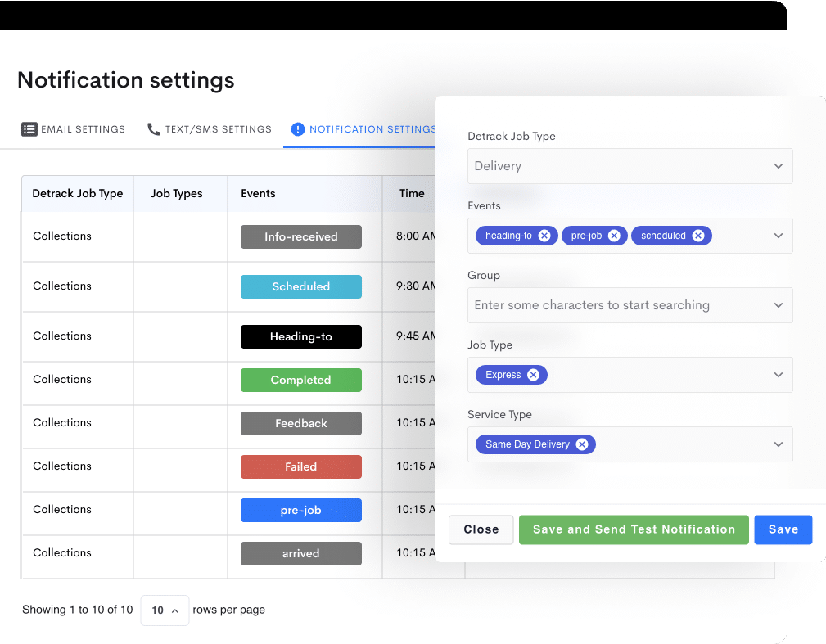Open the rows per page selector

click(x=165, y=610)
